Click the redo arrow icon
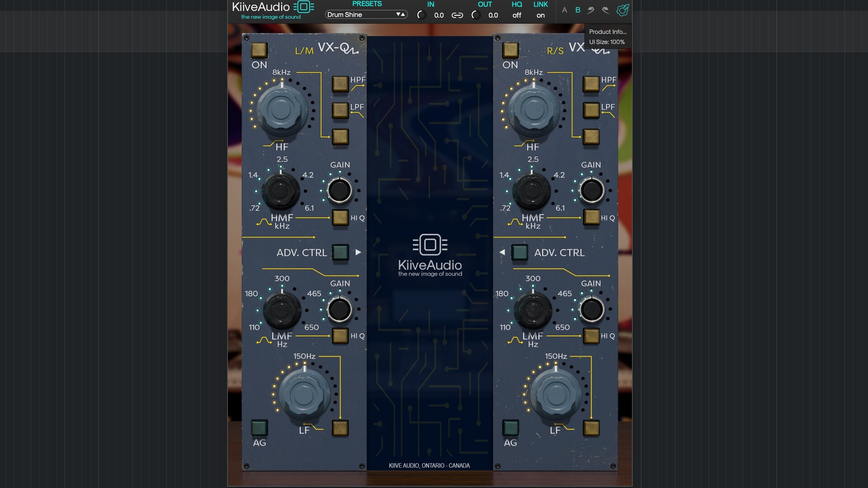868x488 pixels. coord(606,10)
